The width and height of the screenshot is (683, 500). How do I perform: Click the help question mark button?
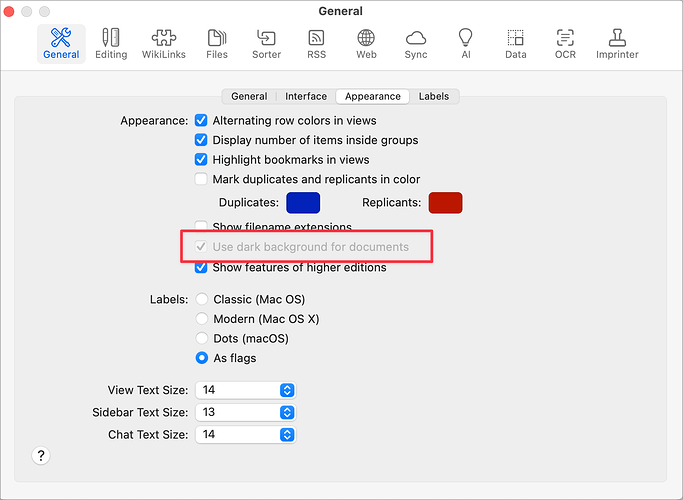[x=41, y=455]
